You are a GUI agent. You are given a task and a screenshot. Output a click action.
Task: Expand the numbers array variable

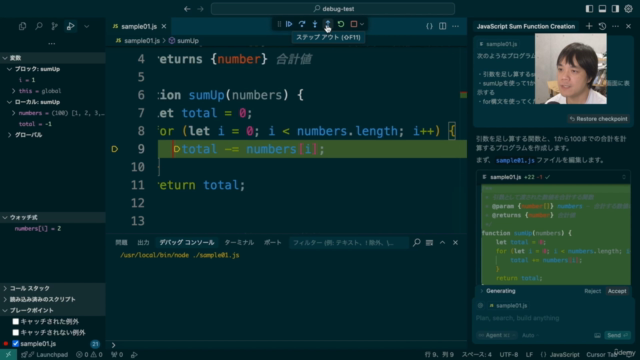coord(13,113)
